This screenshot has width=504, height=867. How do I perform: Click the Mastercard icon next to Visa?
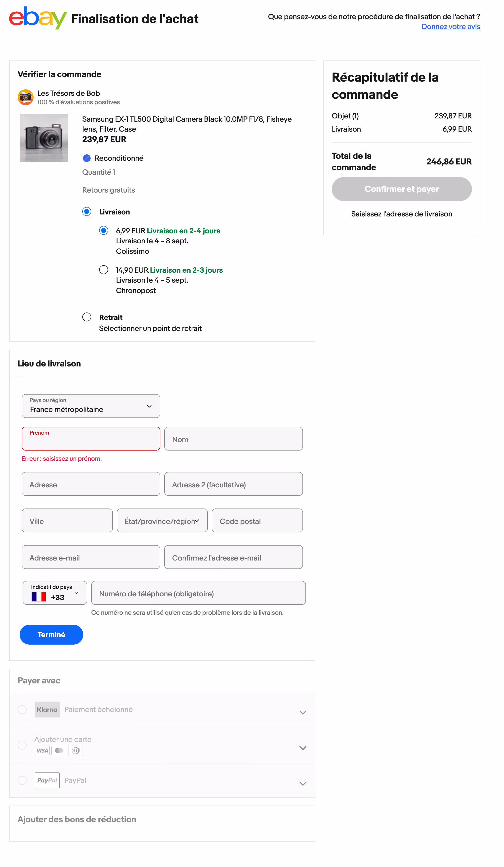59,750
